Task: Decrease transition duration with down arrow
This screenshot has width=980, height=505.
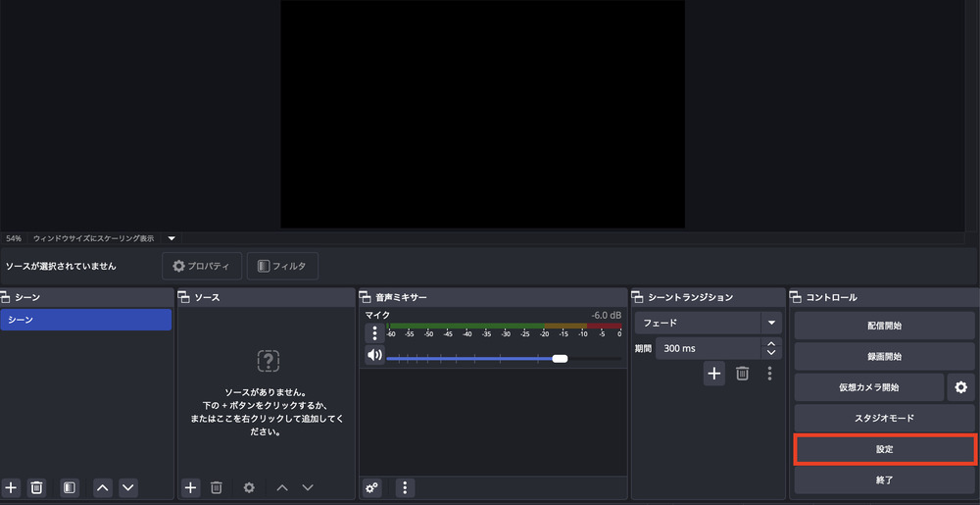Action: (771, 353)
